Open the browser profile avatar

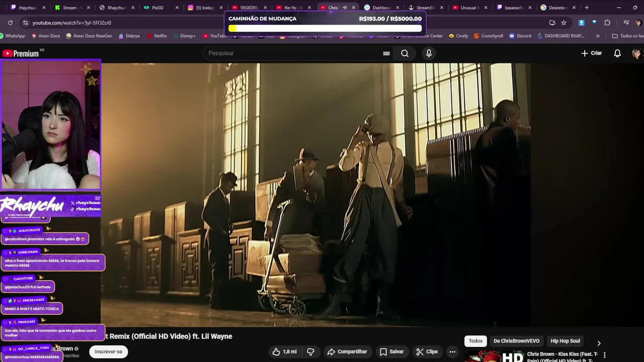pyautogui.click(x=638, y=23)
